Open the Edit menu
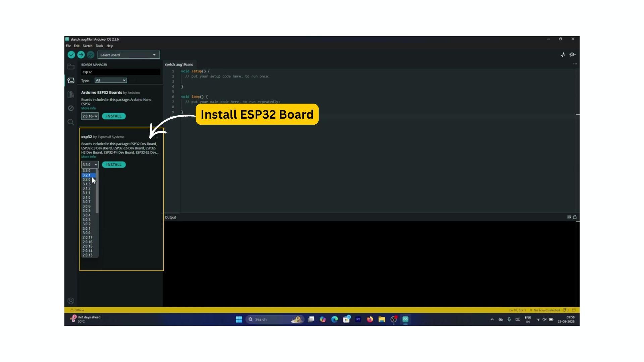Screen dimensions: 644x362 77,46
